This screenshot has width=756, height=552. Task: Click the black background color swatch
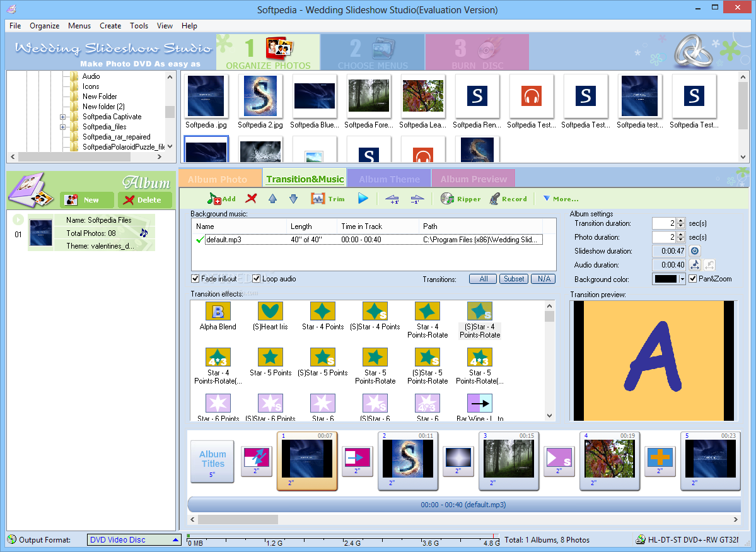pyautogui.click(x=665, y=279)
